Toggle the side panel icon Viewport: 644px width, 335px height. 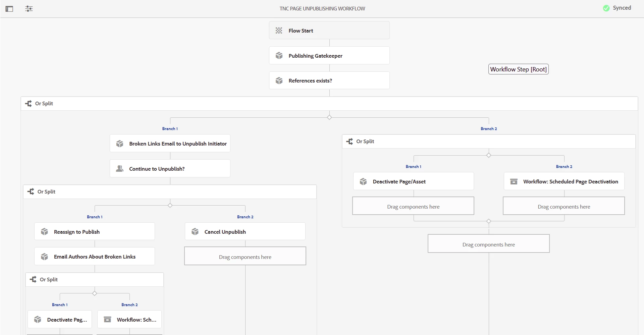[9, 9]
